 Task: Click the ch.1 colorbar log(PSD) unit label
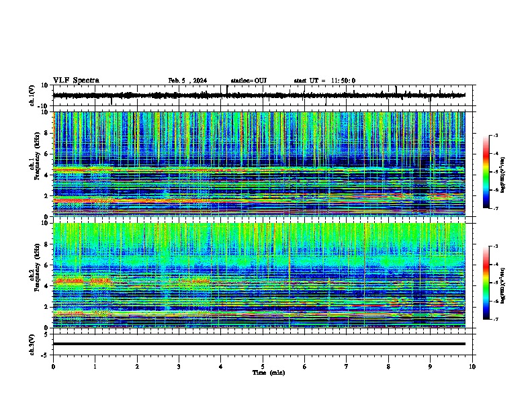click(502, 175)
